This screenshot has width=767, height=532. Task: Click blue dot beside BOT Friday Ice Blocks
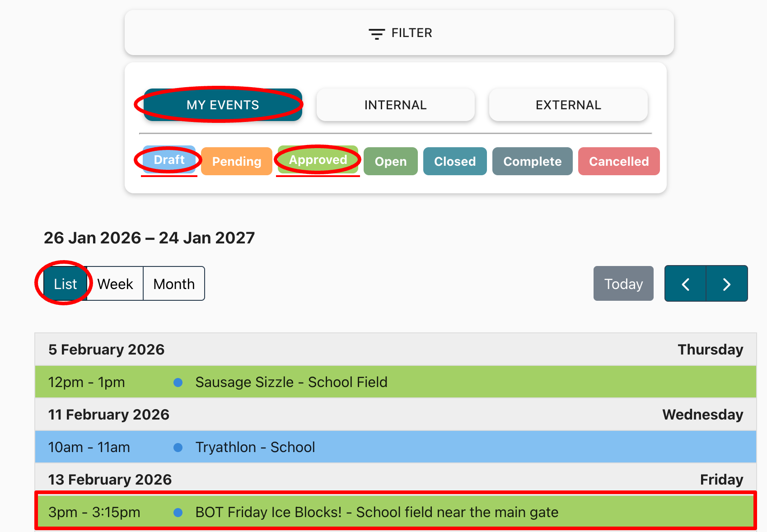pos(178,513)
